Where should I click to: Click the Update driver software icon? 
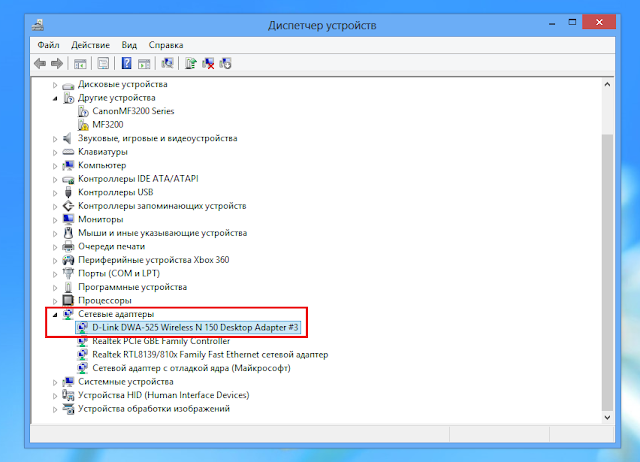pyautogui.click(x=191, y=63)
